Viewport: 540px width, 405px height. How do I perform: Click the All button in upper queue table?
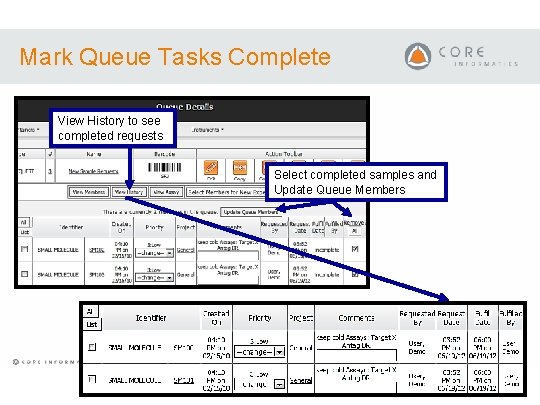24,222
